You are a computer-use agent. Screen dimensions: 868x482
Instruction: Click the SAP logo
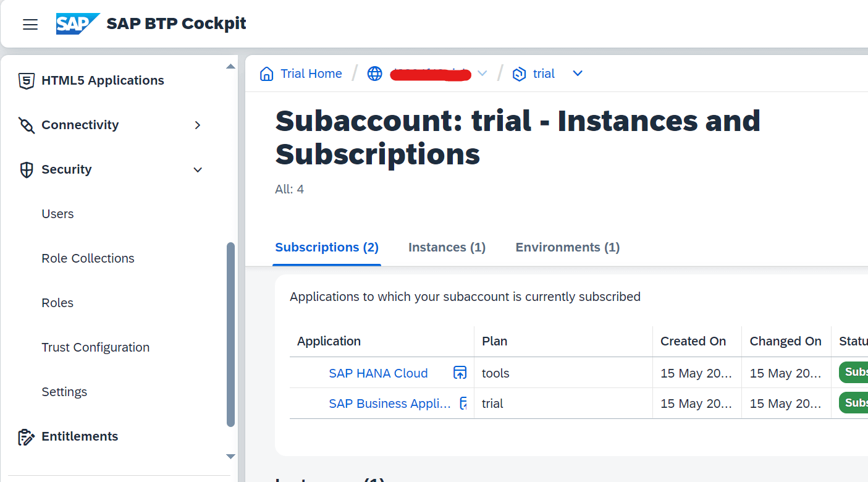click(x=77, y=23)
